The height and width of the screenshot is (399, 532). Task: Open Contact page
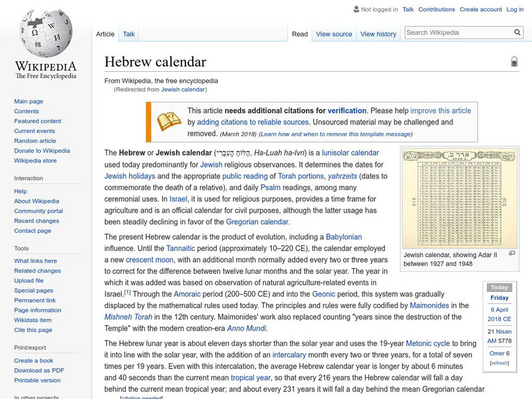tap(33, 230)
